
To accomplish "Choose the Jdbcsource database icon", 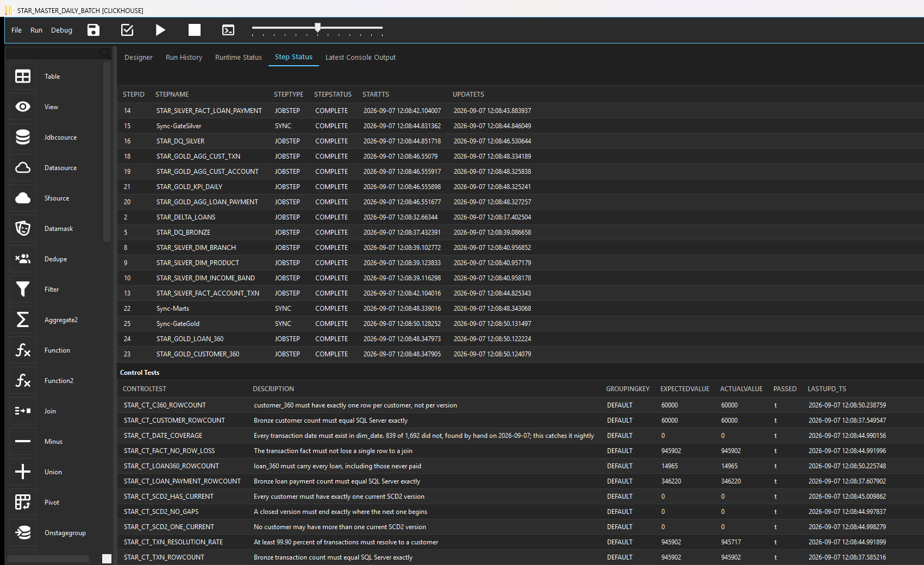I will tap(23, 137).
